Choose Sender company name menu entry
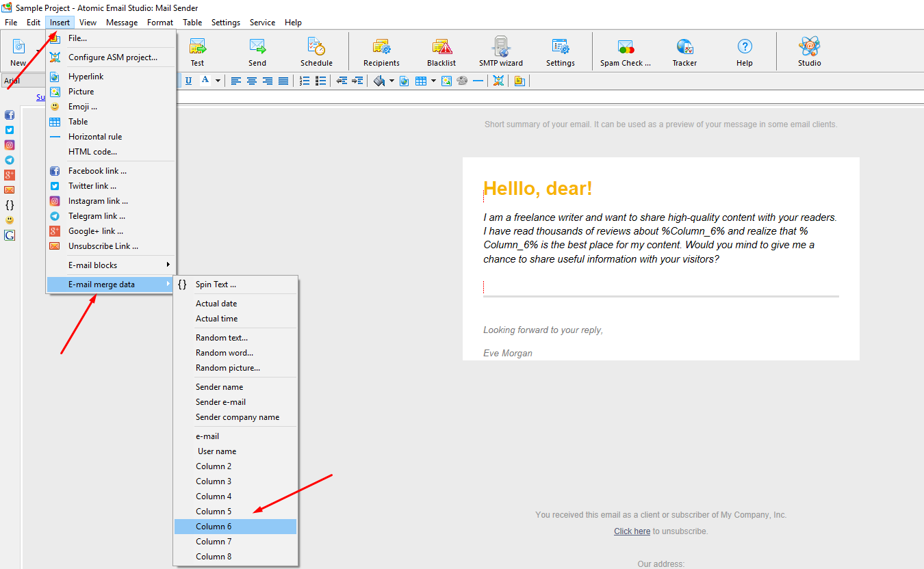This screenshot has width=924, height=569. tap(237, 417)
